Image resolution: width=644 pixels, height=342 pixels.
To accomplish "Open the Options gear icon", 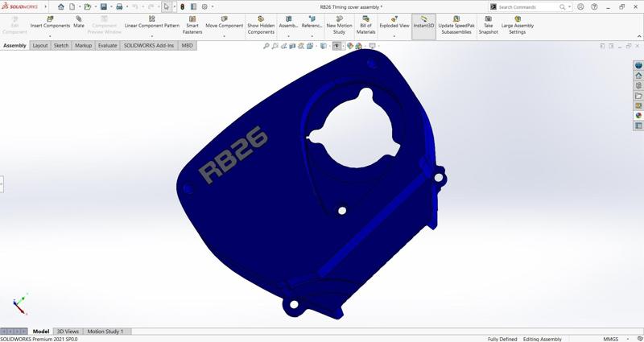I will (204, 6).
